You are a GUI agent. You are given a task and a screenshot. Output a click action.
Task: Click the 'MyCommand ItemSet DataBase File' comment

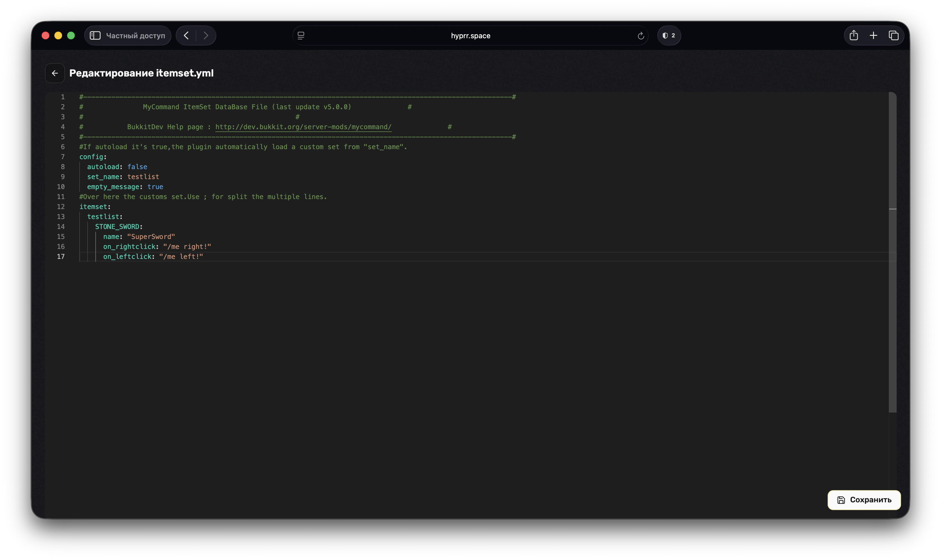click(247, 107)
